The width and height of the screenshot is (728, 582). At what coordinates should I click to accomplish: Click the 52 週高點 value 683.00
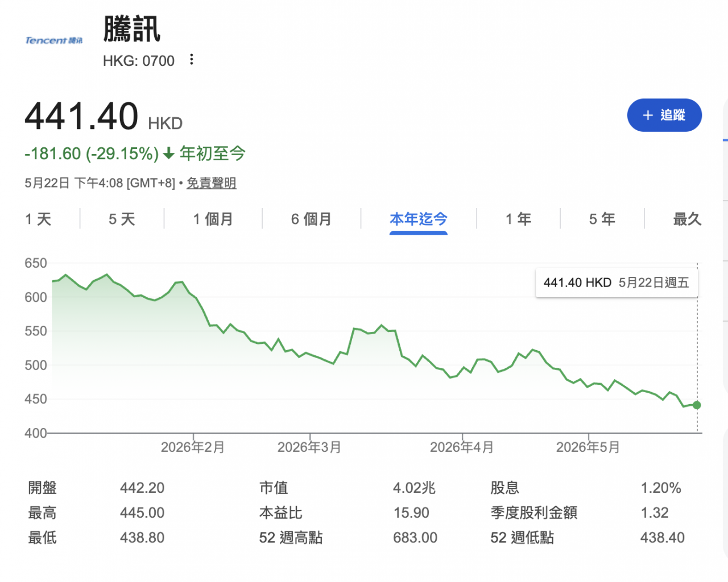point(415,538)
